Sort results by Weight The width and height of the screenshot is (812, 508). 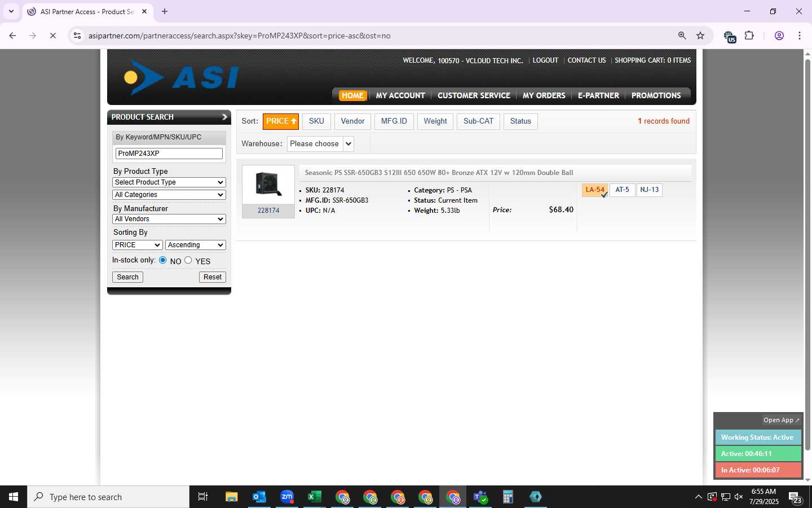(x=435, y=121)
